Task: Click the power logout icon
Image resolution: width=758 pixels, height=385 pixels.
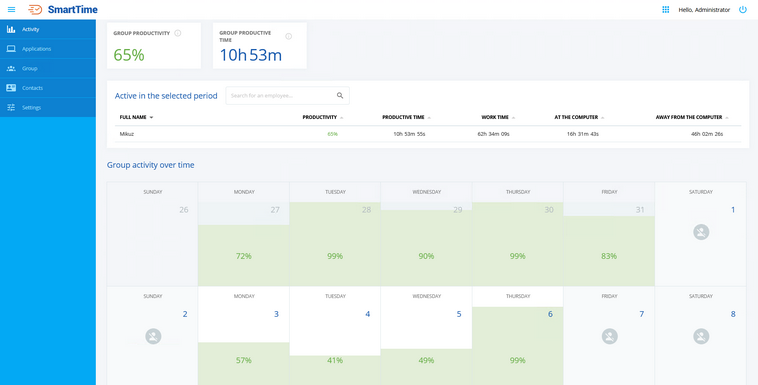Action: point(743,10)
